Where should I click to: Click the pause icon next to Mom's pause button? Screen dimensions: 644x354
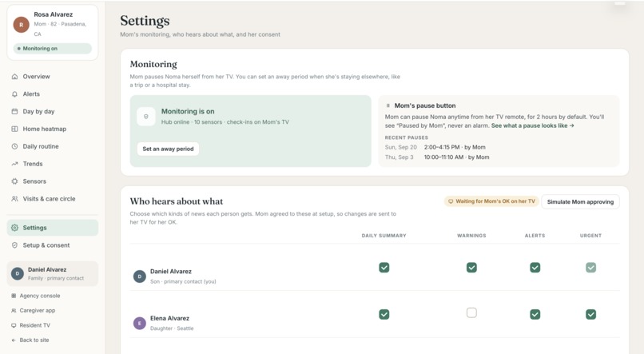(x=388, y=105)
